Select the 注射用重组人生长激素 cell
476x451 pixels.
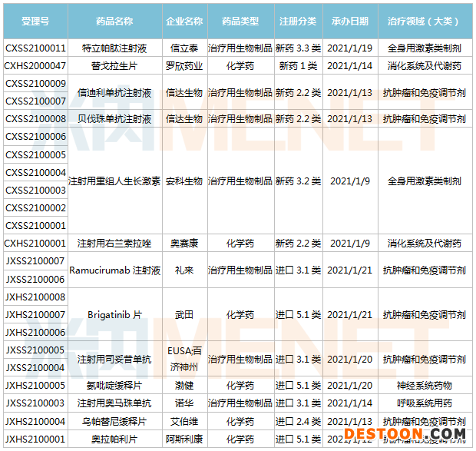114,181
